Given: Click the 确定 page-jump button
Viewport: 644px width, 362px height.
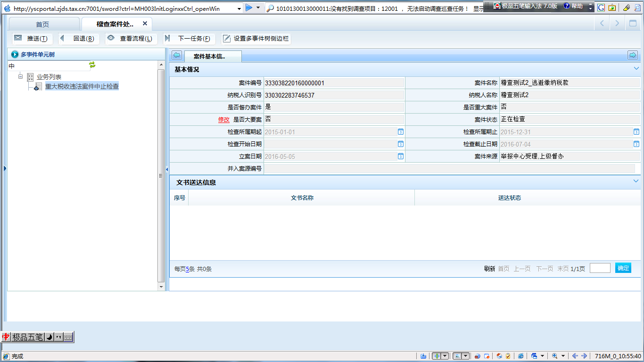Looking at the screenshot, I should (623, 268).
